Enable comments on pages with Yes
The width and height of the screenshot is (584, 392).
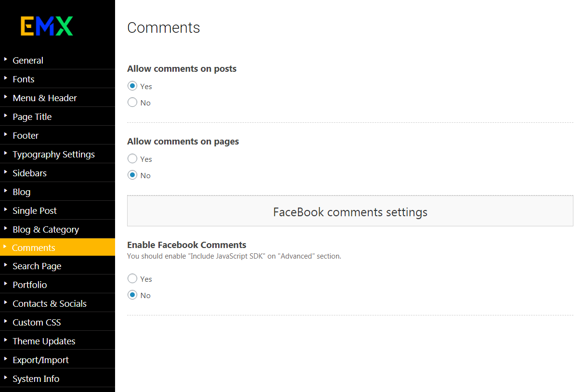coord(132,159)
